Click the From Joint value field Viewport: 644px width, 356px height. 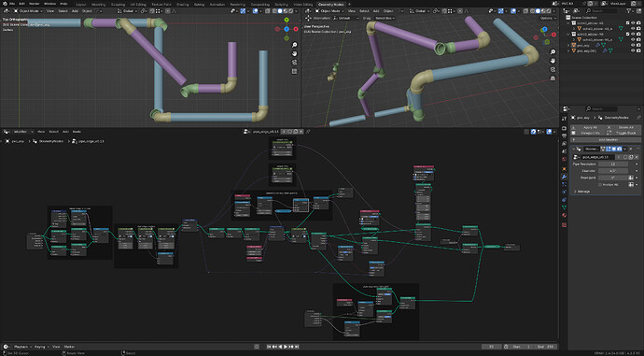(613, 178)
